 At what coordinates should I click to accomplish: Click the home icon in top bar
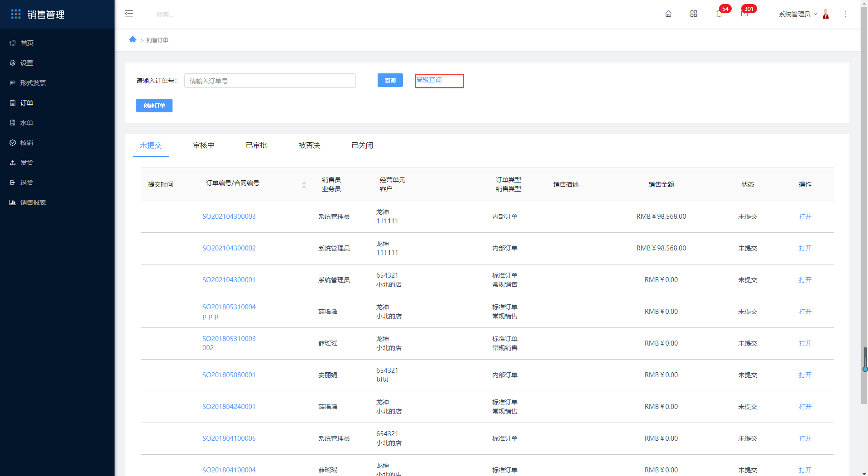(x=668, y=14)
